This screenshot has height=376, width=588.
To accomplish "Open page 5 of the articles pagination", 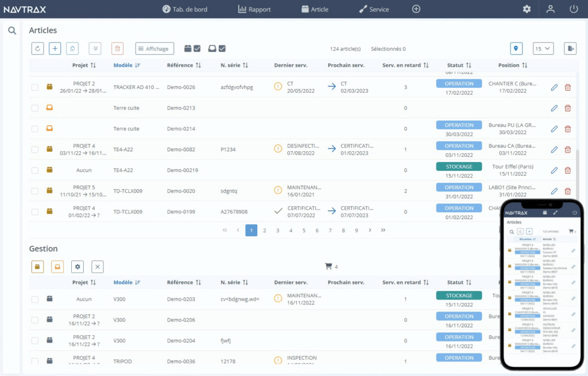I will [x=303, y=230].
